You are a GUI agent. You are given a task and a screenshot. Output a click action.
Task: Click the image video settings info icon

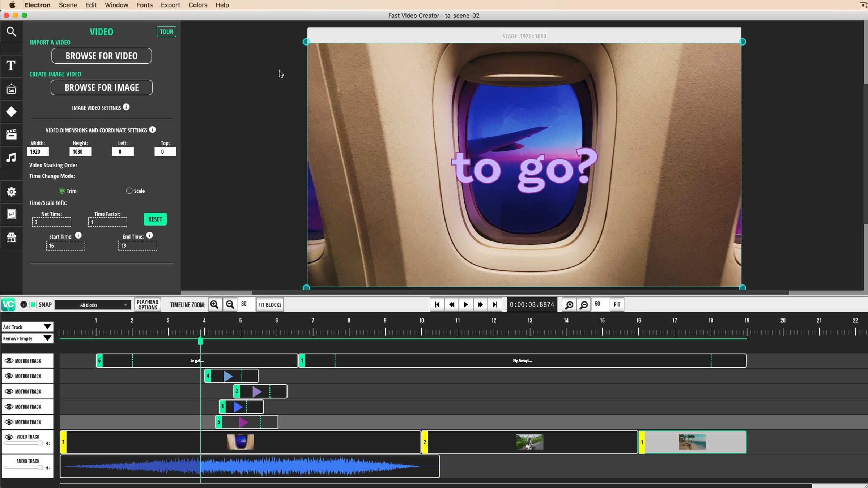coord(126,107)
